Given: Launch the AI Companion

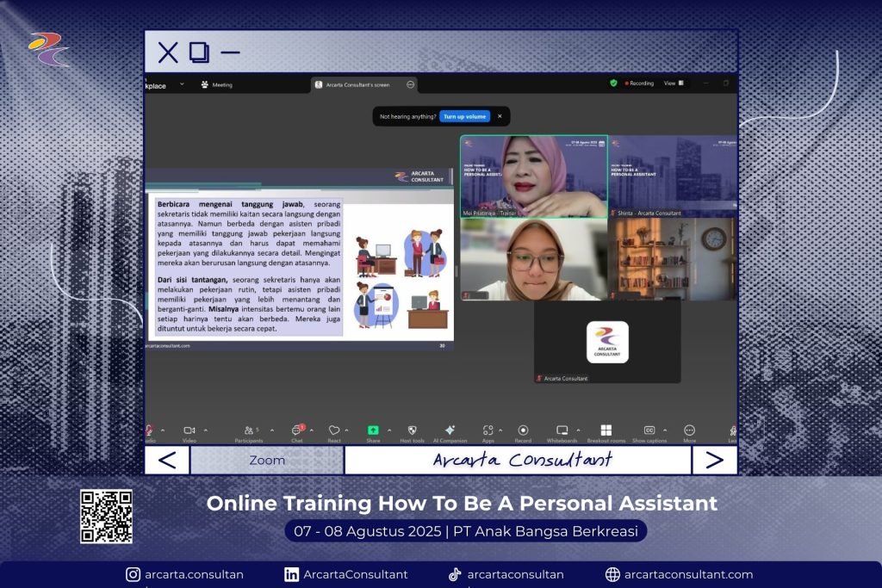Looking at the screenshot, I should (x=450, y=430).
